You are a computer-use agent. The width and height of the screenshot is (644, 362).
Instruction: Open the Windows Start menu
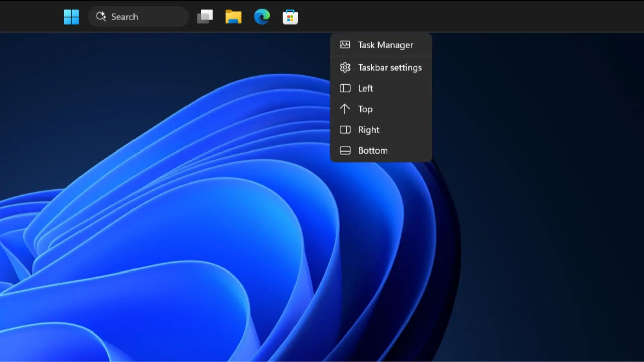coord(71,17)
